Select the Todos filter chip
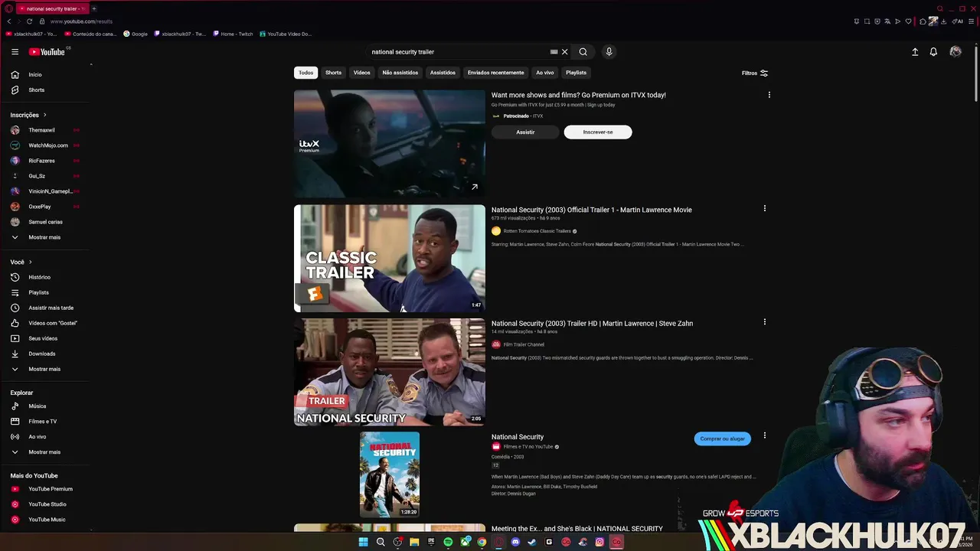This screenshot has width=980, height=551. tap(306, 73)
